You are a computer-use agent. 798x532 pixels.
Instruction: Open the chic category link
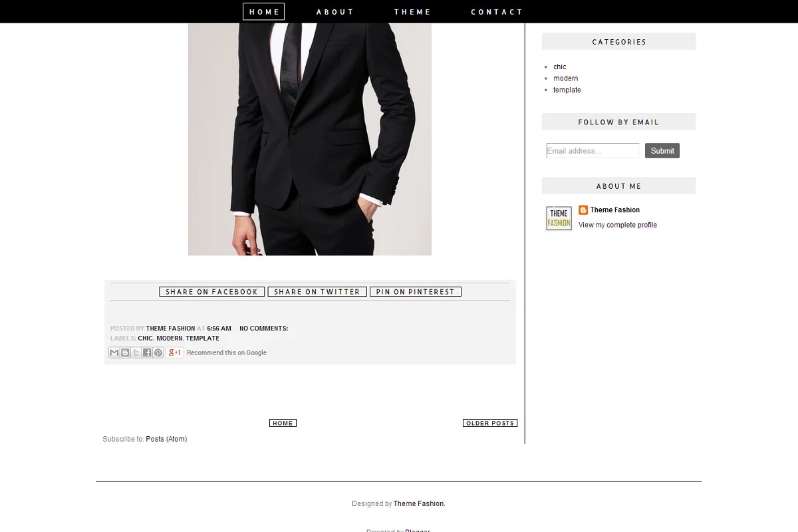click(x=560, y=67)
